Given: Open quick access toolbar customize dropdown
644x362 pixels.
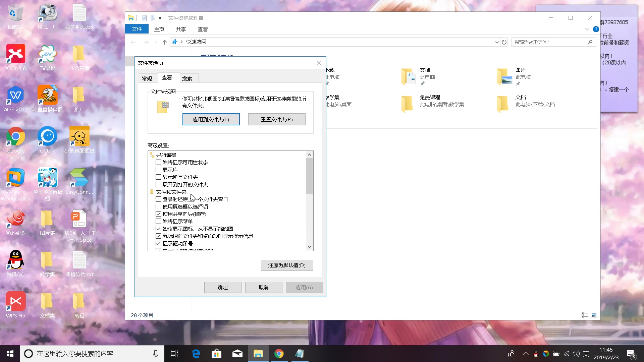Looking at the screenshot, I should (x=160, y=18).
